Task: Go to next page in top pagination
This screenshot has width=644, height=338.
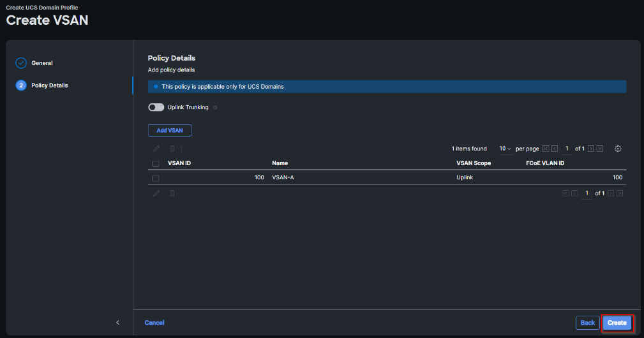Action: click(x=591, y=149)
